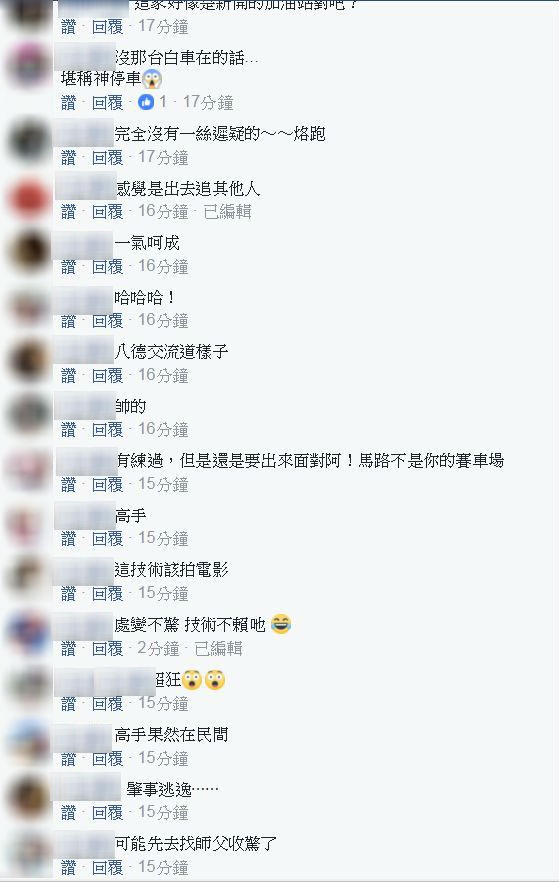This screenshot has height=882, width=559.
Task: Like the comment '帥的'
Action: click(x=68, y=430)
